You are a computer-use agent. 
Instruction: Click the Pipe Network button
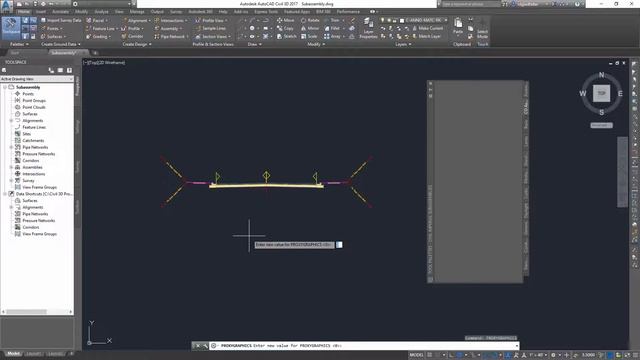[171, 36]
